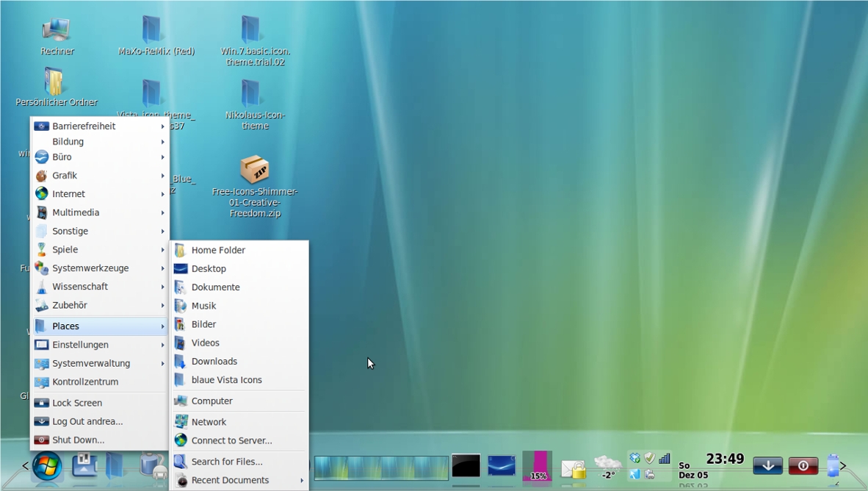Select Connect to Server...
This screenshot has width=868, height=491.
tap(239, 440)
